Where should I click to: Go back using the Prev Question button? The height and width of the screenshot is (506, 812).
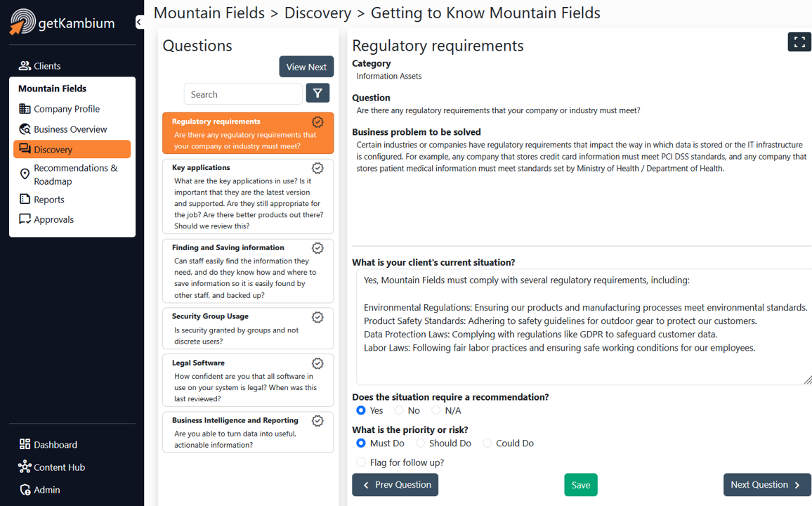coord(395,485)
